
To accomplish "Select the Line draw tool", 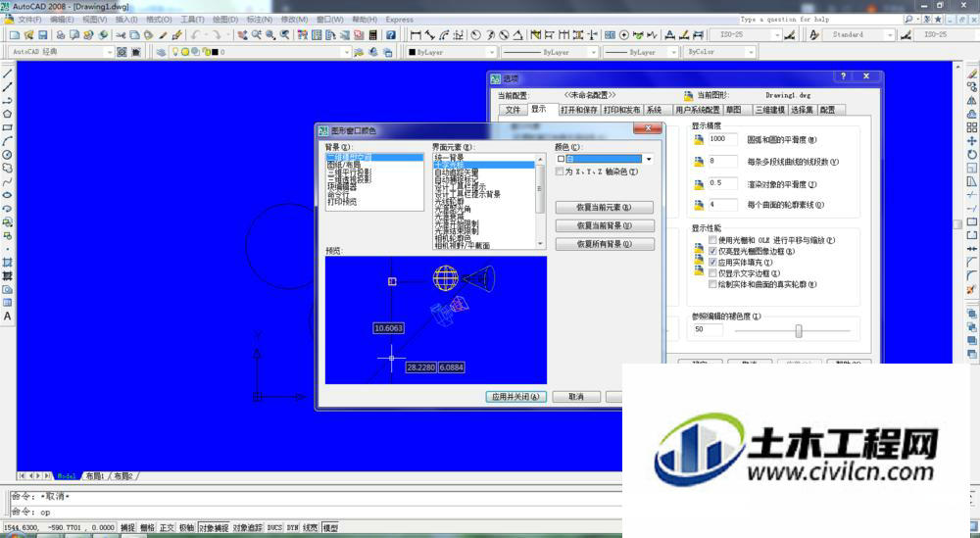I will [8, 73].
